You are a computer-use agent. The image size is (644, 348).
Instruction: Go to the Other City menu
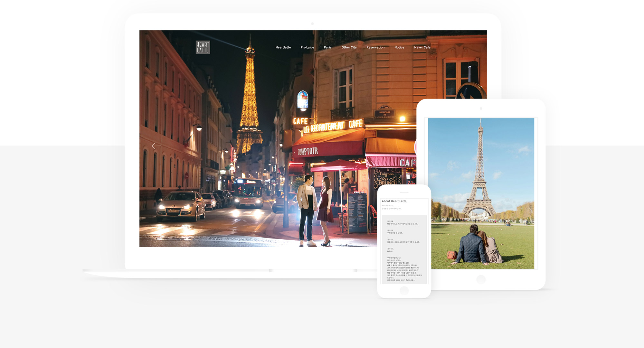point(349,47)
